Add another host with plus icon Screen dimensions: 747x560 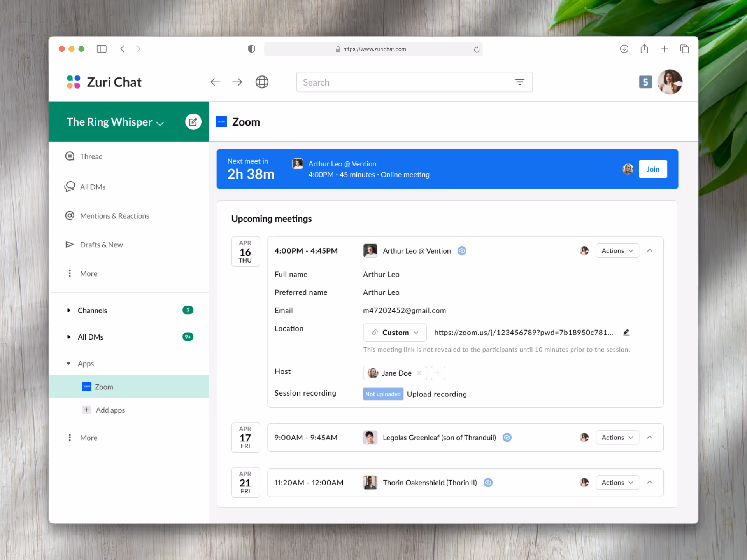coord(438,373)
